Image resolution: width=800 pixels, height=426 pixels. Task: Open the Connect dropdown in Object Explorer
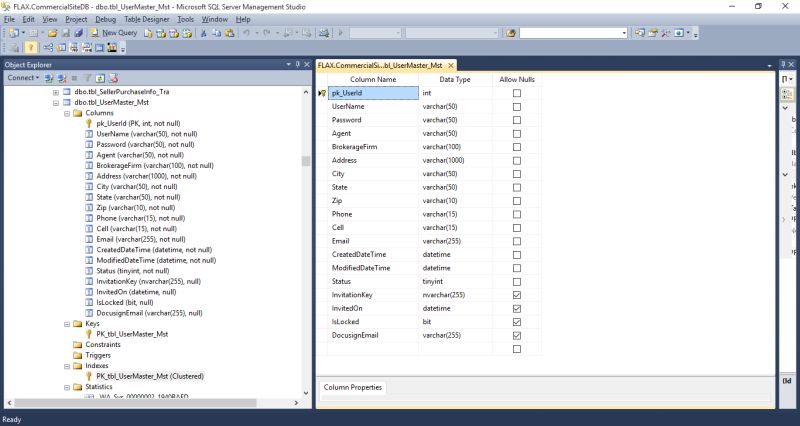tap(23, 78)
